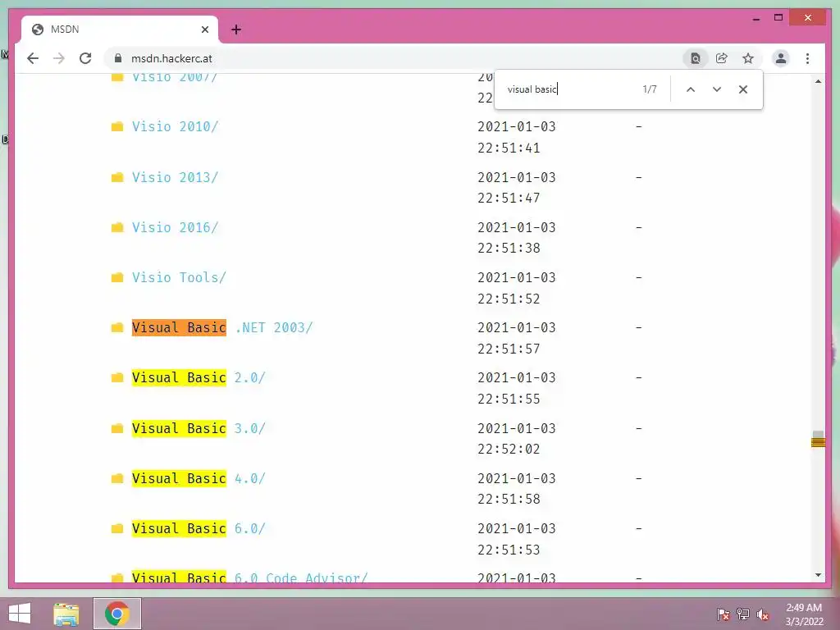Open File Explorer from taskbar
The height and width of the screenshot is (630, 840).
(66, 614)
